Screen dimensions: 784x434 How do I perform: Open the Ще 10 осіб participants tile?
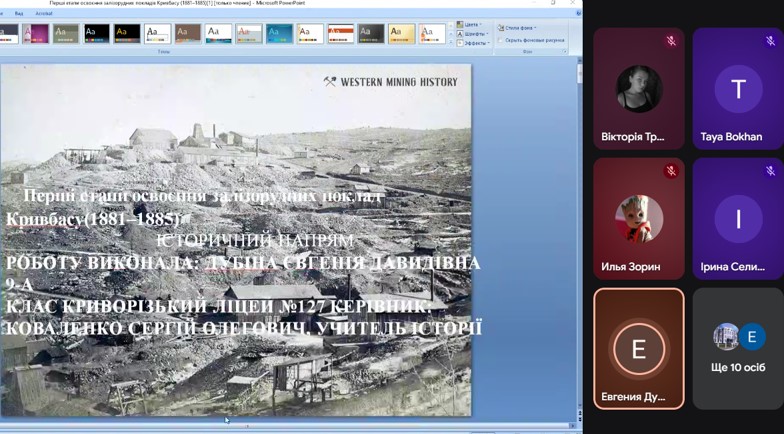point(738,349)
